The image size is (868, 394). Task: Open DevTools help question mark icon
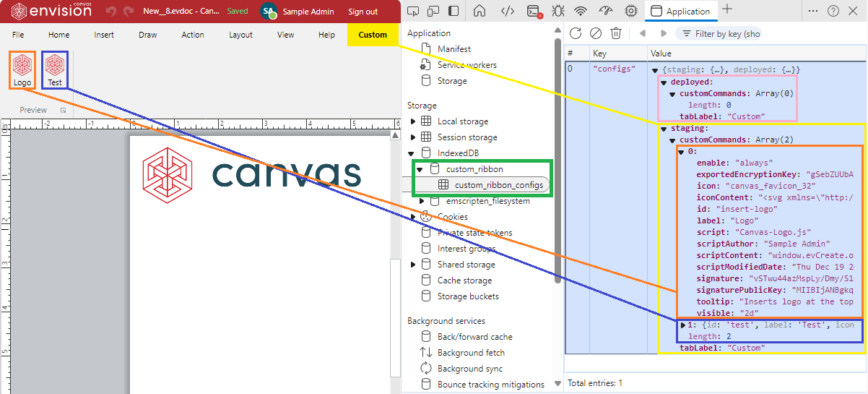[x=833, y=11]
